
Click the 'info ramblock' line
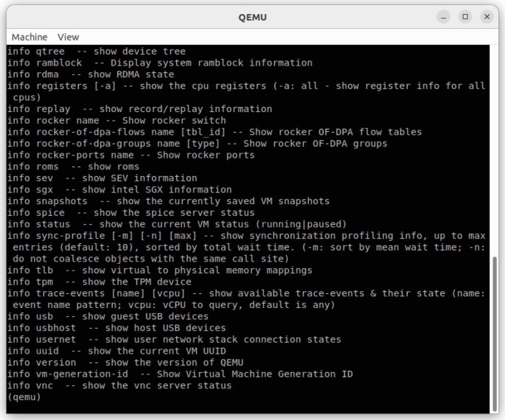(160, 63)
